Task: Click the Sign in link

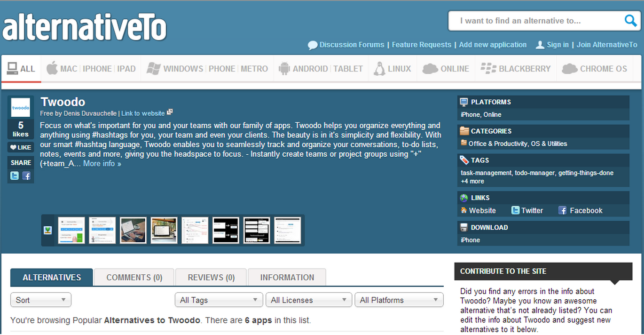Action: point(558,45)
